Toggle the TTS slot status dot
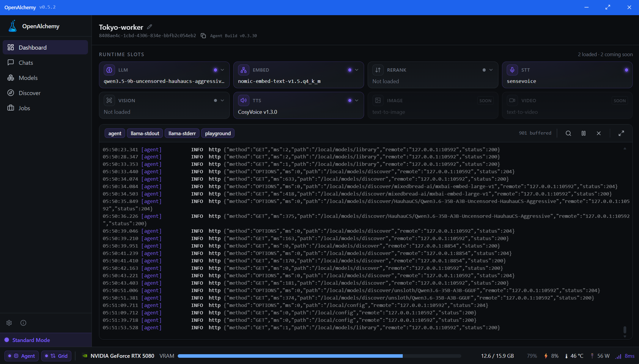Viewport: 639px width, 364px height. coord(350,100)
